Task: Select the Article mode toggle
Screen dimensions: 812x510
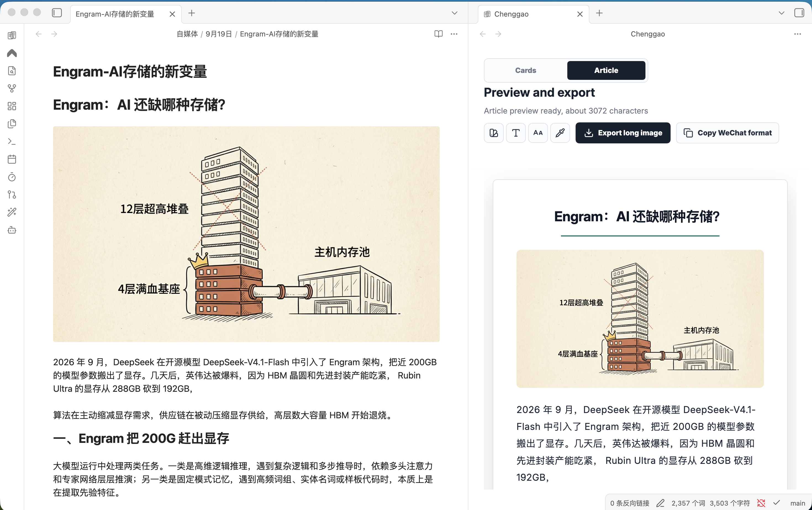Action: click(x=606, y=70)
